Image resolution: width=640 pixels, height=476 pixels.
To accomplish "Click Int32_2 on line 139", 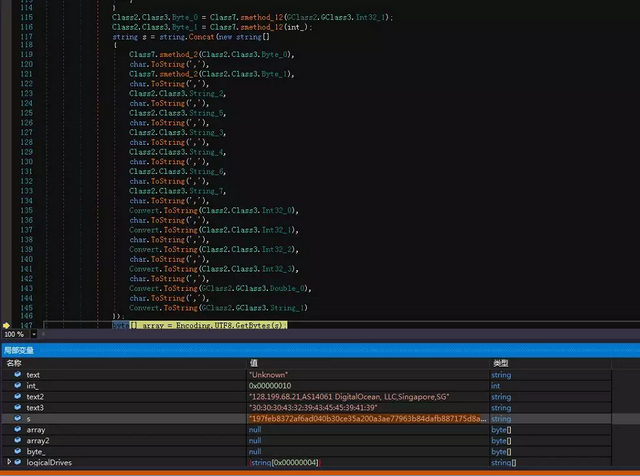I will pyautogui.click(x=277, y=249).
